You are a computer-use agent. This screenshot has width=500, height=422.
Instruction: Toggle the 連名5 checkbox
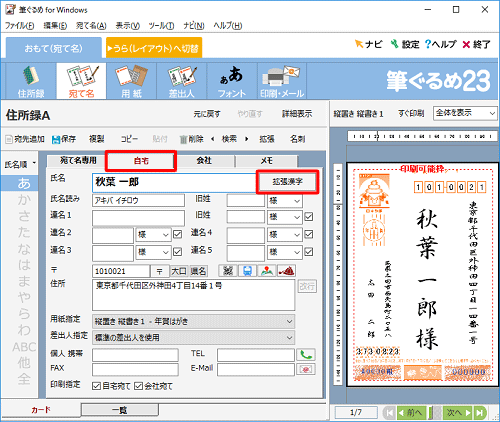coord(309,252)
